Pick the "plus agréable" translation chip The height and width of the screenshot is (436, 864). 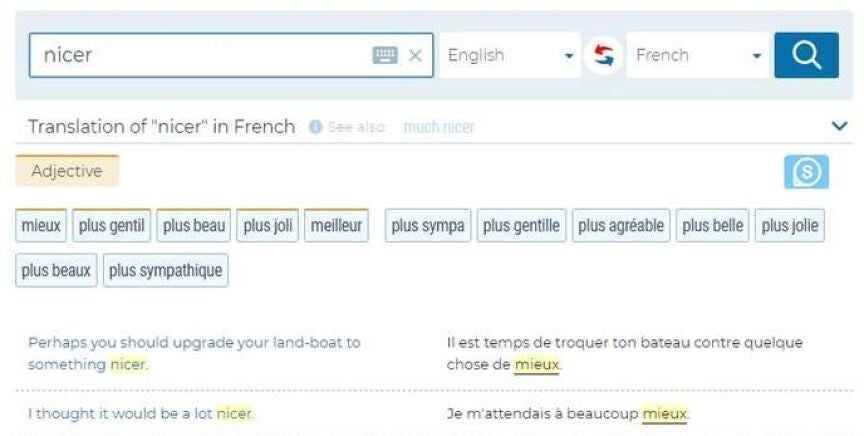[621, 225]
